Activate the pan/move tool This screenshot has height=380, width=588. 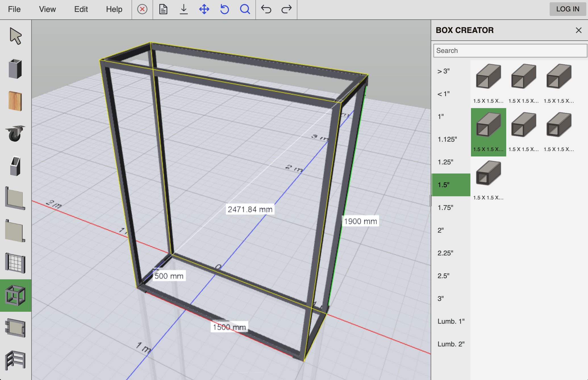204,9
